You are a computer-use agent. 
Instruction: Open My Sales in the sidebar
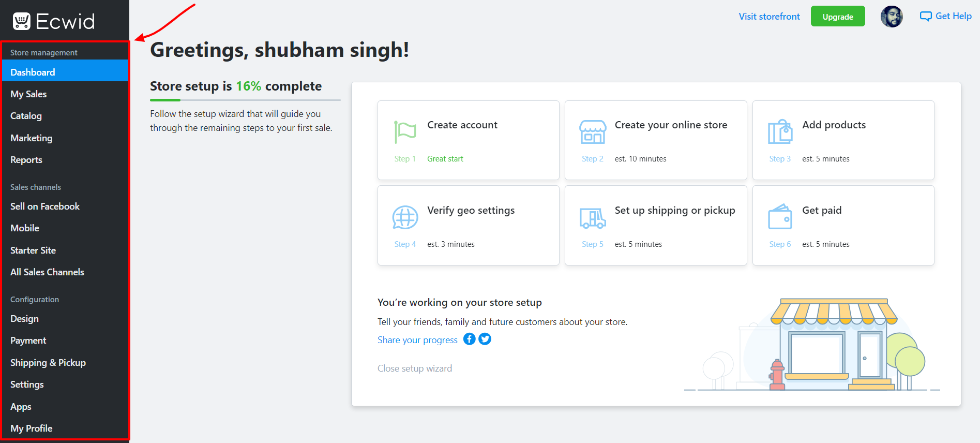28,94
